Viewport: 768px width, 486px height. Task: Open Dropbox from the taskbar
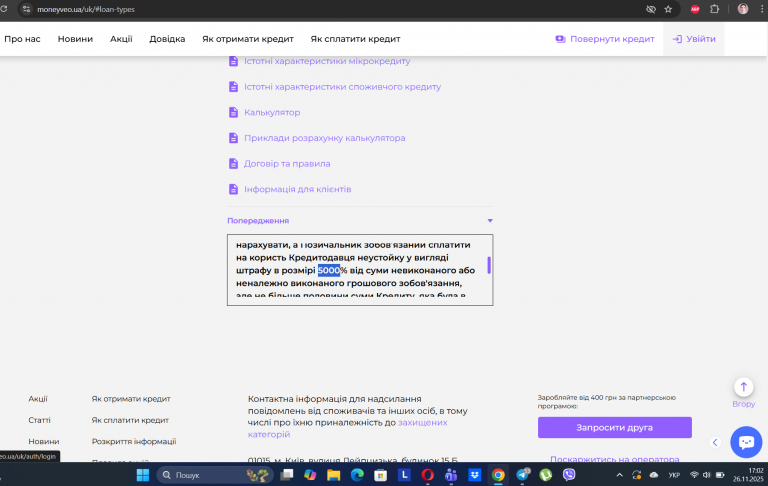[x=475, y=475]
